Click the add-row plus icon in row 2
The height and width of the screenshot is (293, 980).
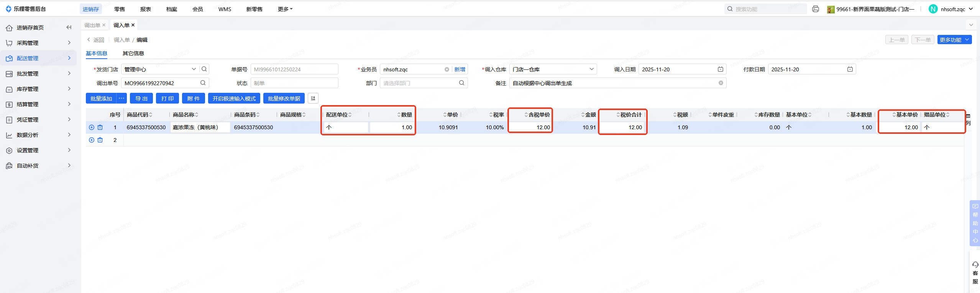pyautogui.click(x=92, y=140)
